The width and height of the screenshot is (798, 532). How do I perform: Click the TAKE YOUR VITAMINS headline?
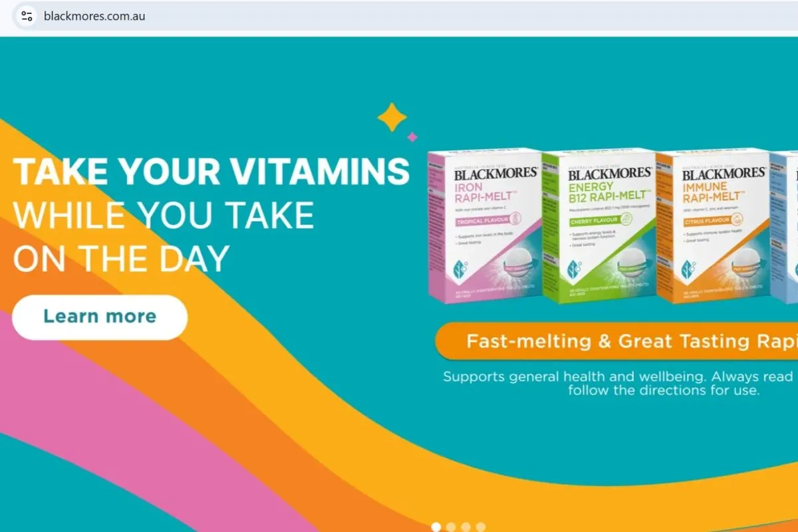pyautogui.click(x=211, y=171)
